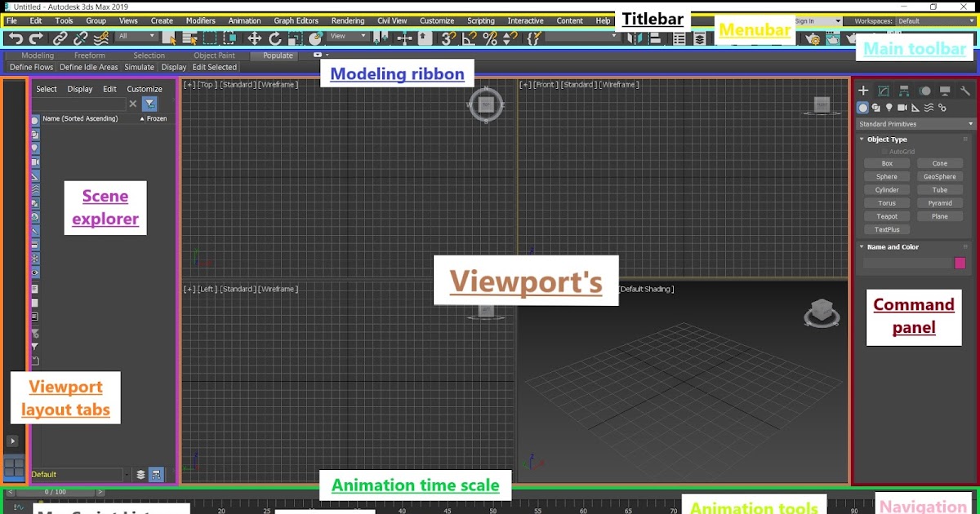Screen dimensions: 980x514
Task: Select the Select and Move tool
Action: 255,38
